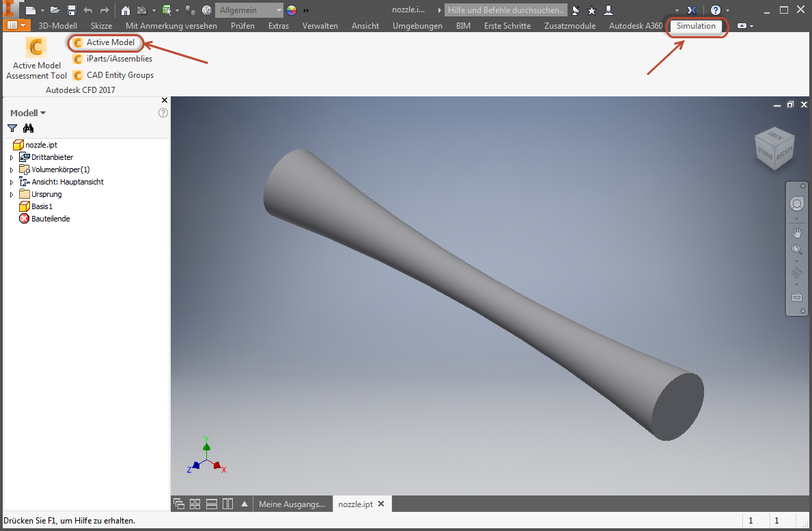Click the select filter cursor icon
812x531 pixels.
(166, 10)
